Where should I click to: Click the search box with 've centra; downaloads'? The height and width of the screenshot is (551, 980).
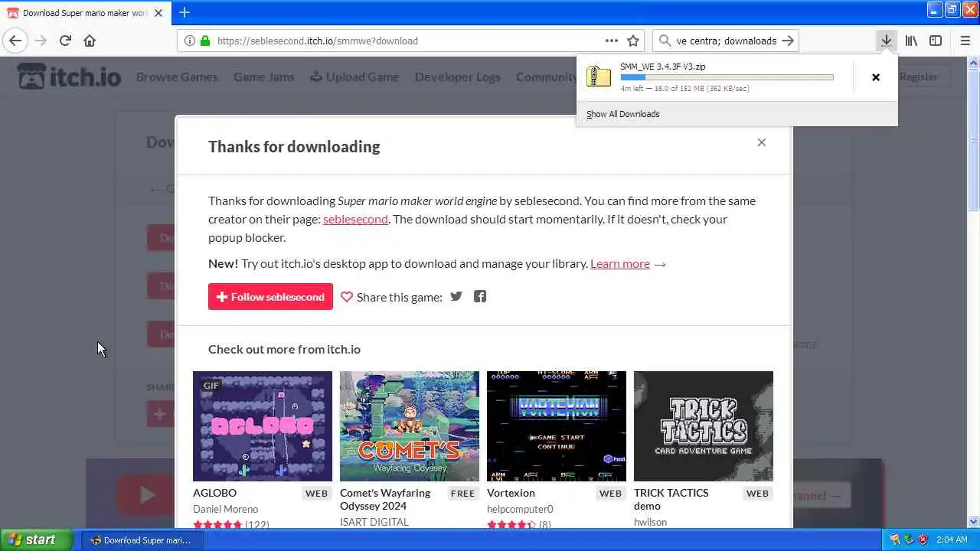(x=726, y=41)
